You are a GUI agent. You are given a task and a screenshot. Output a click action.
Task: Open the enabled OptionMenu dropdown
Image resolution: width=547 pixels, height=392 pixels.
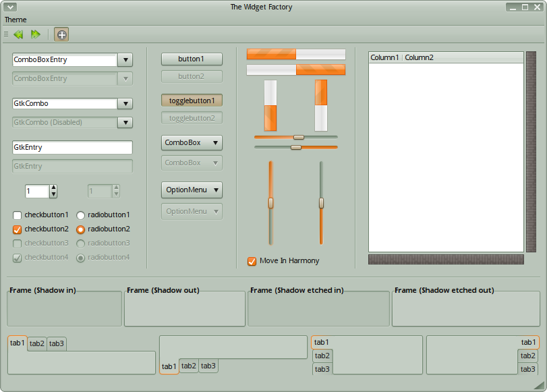[x=192, y=190]
